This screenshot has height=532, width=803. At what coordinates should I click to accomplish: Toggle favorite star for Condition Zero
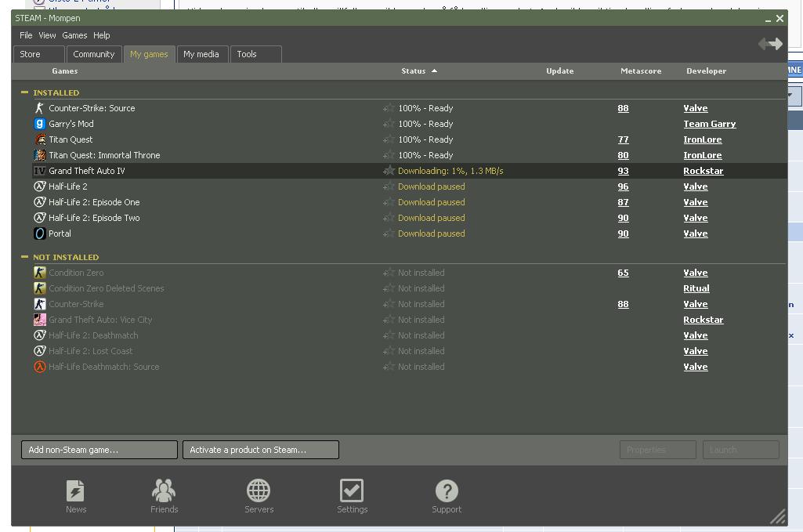[x=389, y=273]
